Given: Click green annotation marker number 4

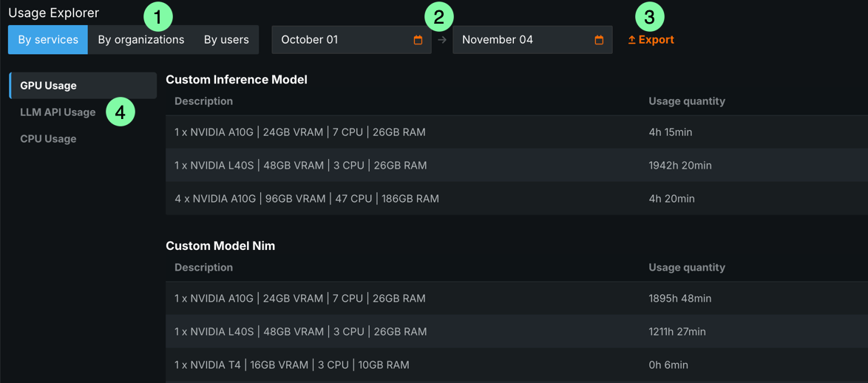Looking at the screenshot, I should 121,112.
